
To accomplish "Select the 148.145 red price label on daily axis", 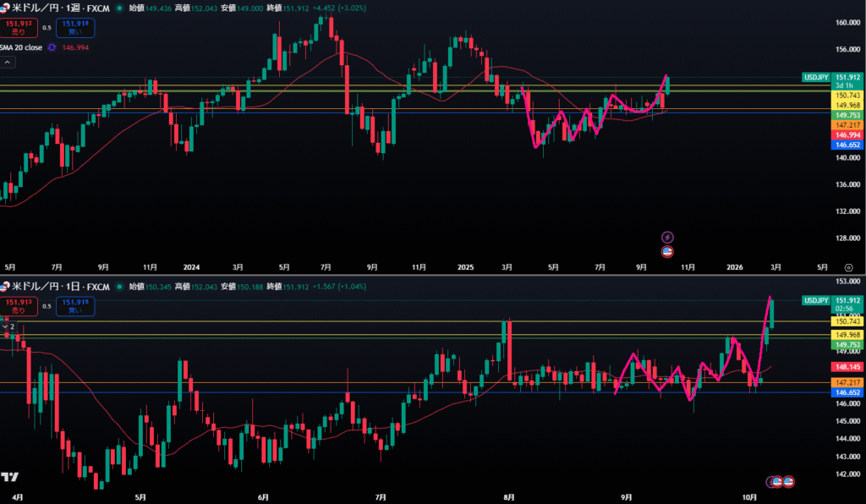I will tap(847, 367).
